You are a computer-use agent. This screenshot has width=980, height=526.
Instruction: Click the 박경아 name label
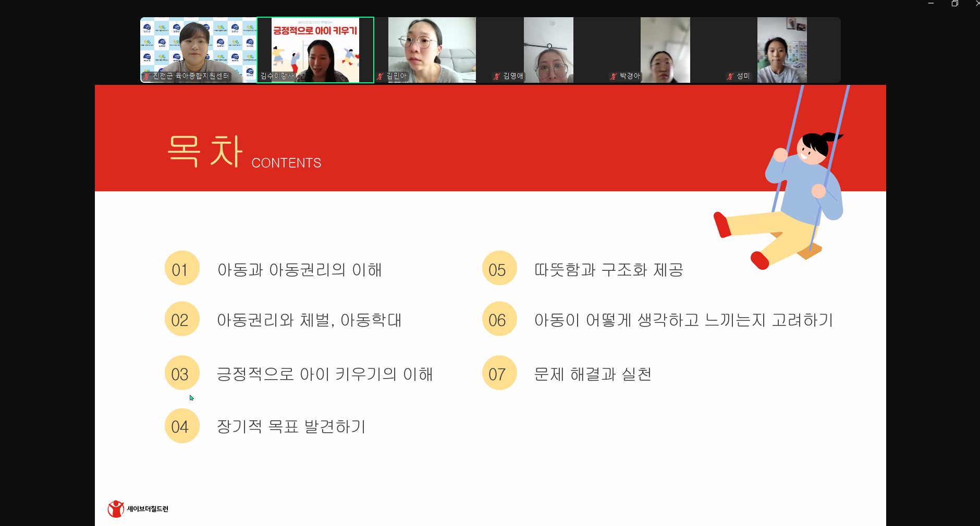click(630, 76)
